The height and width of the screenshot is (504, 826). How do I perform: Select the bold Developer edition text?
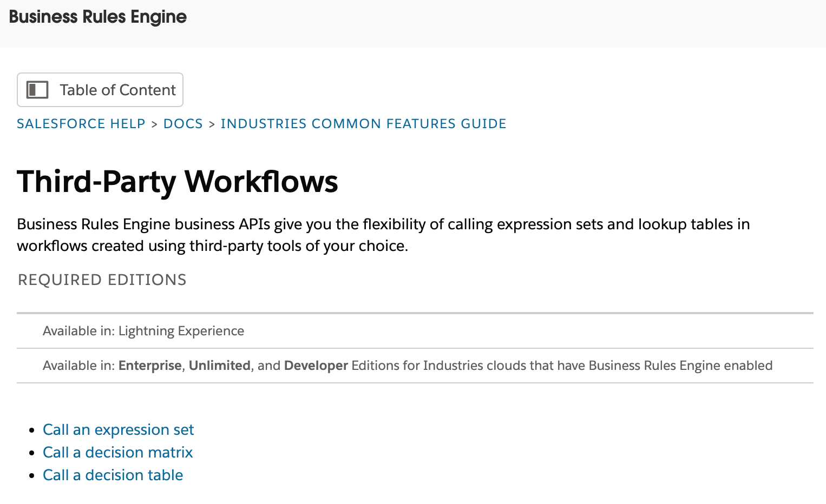tap(316, 366)
